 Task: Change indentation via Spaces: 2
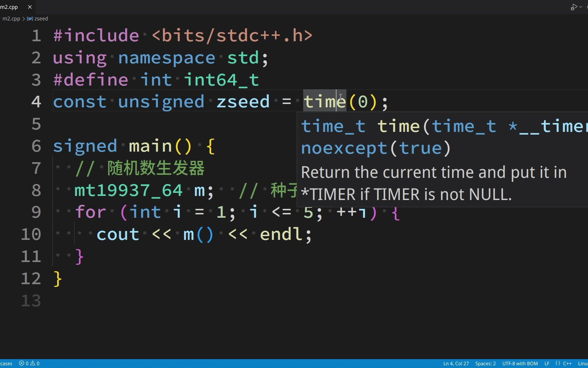click(485, 364)
